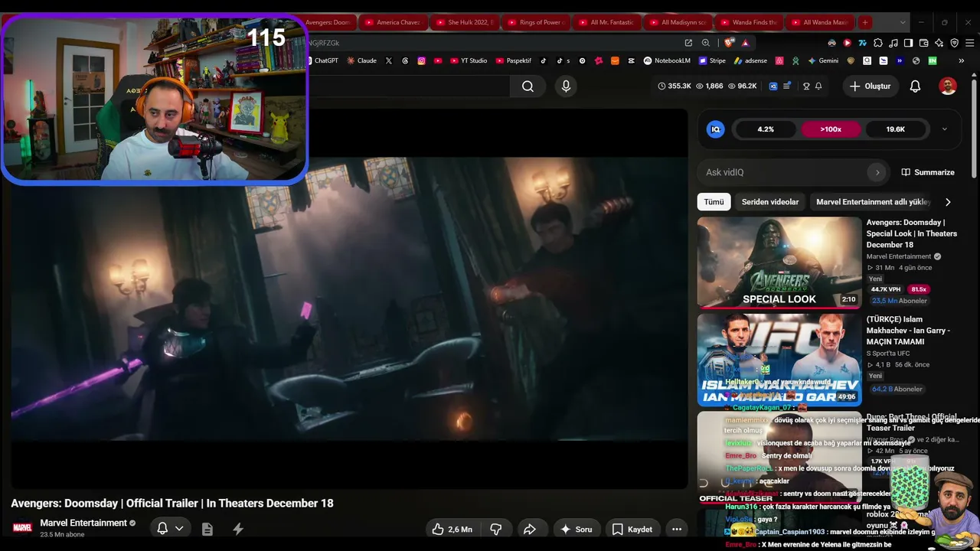Show hidden bookmarks overflow chevron

(962, 60)
